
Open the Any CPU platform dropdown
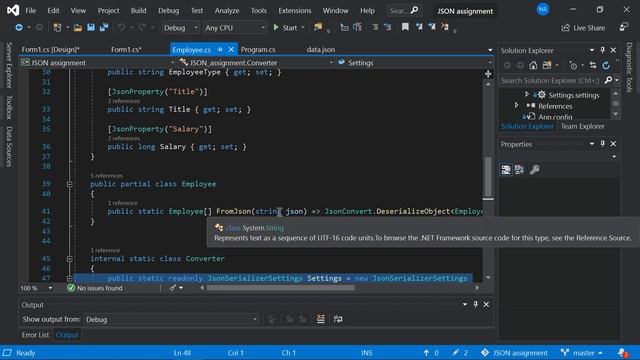[x=234, y=28]
